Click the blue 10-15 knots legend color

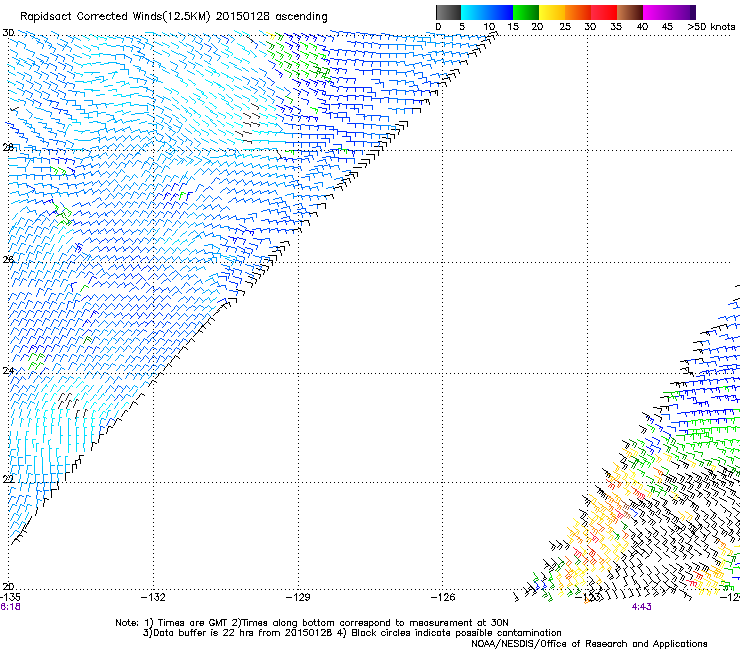[500, 12]
